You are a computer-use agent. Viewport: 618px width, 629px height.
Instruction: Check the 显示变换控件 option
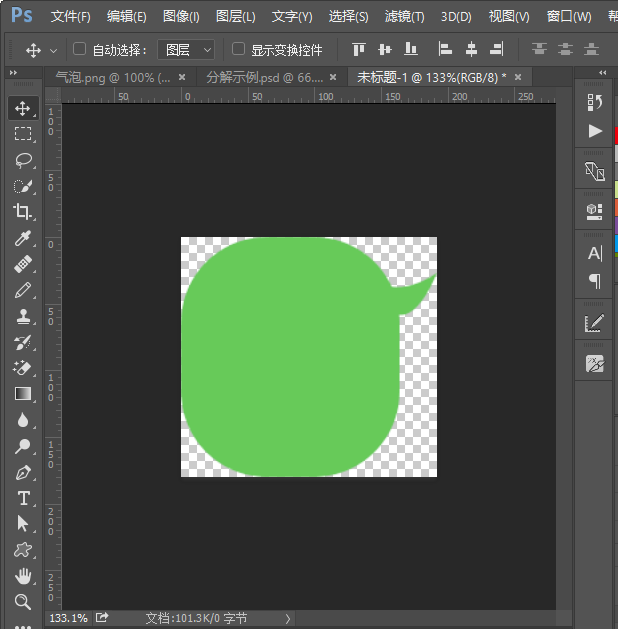coord(238,49)
